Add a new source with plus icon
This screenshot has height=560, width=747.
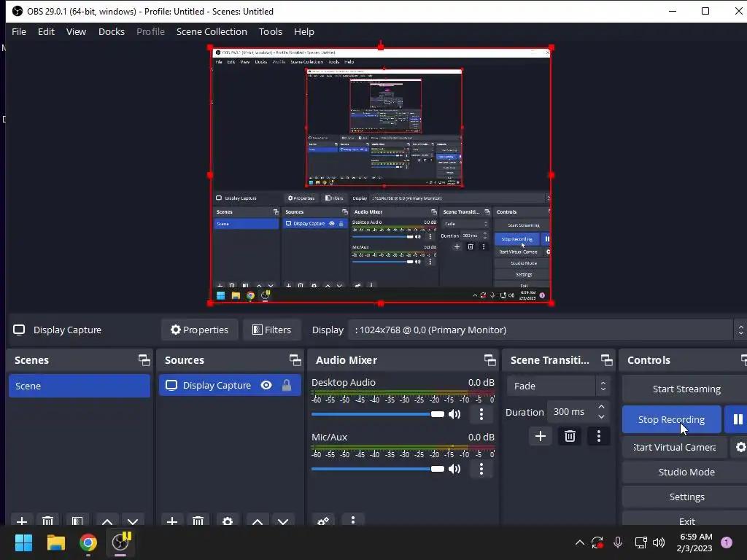(172, 521)
